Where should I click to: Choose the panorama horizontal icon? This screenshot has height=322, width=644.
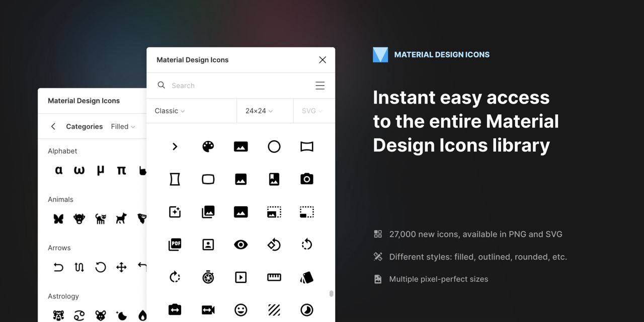coord(307,146)
